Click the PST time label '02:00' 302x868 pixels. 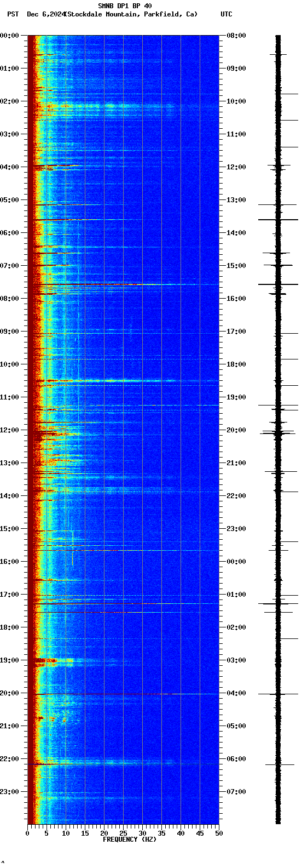click(9, 101)
